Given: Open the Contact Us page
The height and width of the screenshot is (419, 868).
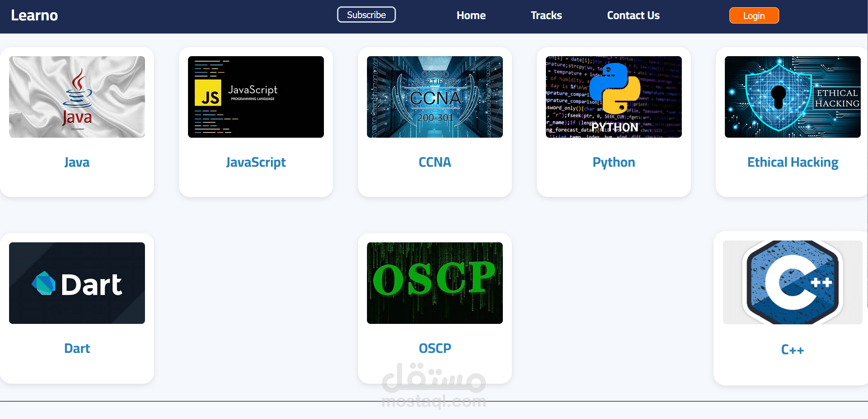Looking at the screenshot, I should [x=633, y=15].
